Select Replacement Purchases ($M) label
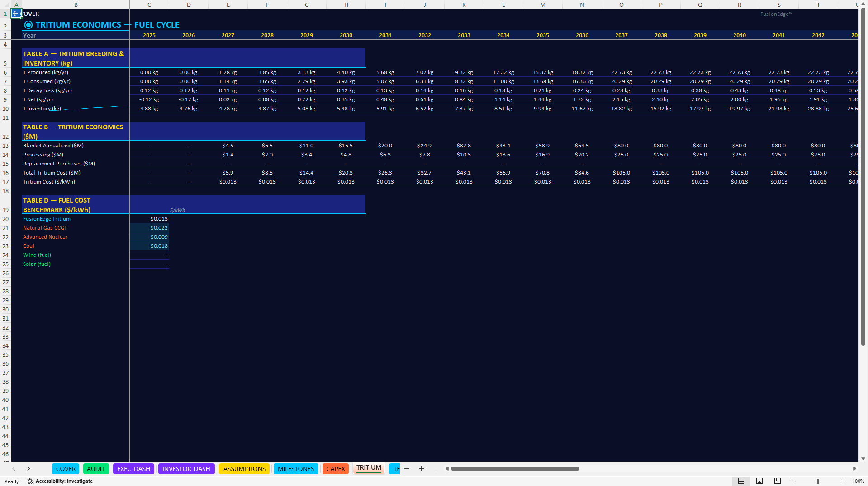Image resolution: width=868 pixels, height=486 pixels. click(x=76, y=164)
